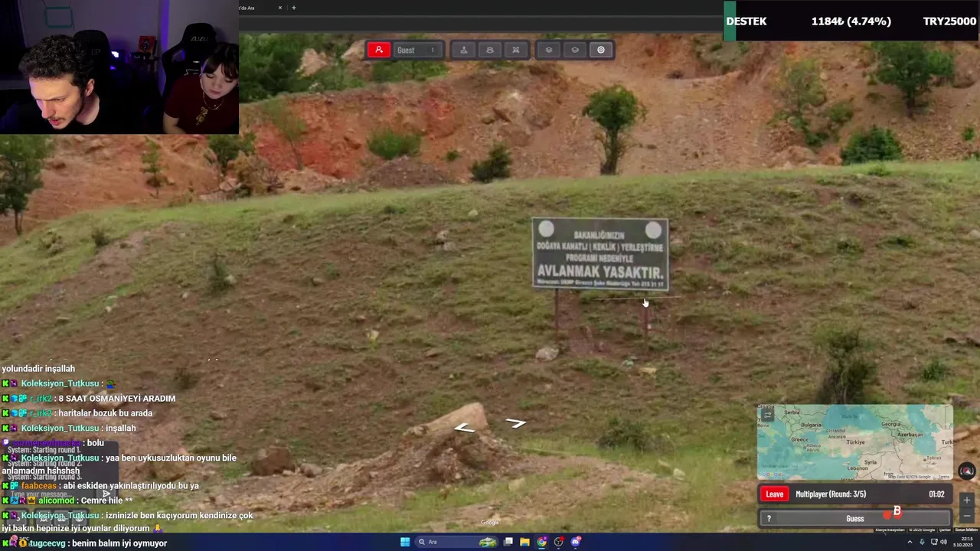Open map settings slider icon on minimap
The height and width of the screenshot is (551, 980).
[x=767, y=415]
